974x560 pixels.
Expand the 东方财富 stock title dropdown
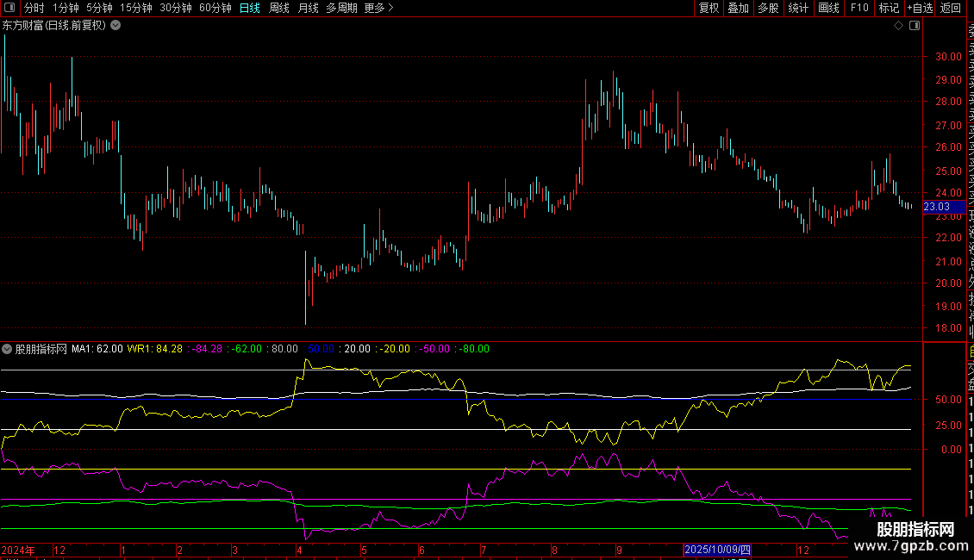tap(116, 26)
